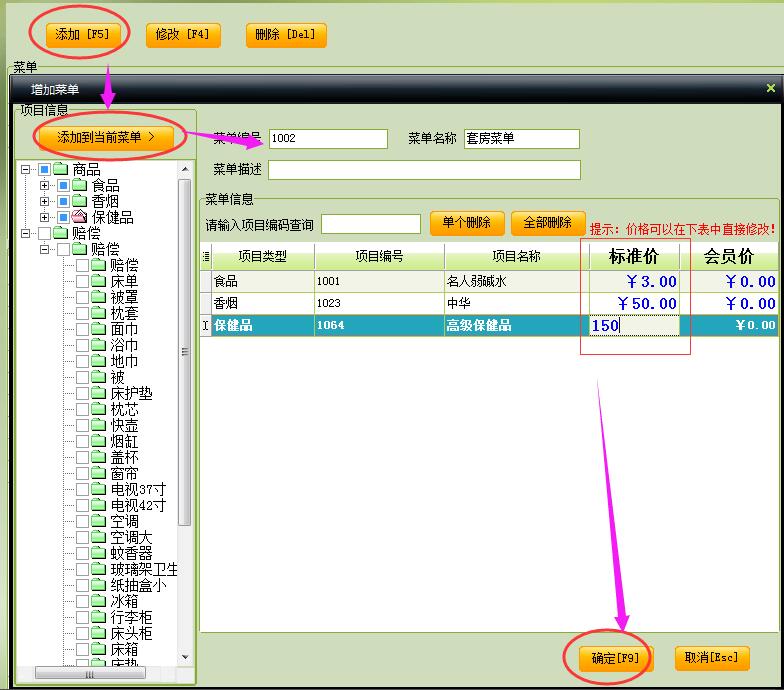
Task: Collapse the top-level 赔偿 node
Action: coord(26,233)
